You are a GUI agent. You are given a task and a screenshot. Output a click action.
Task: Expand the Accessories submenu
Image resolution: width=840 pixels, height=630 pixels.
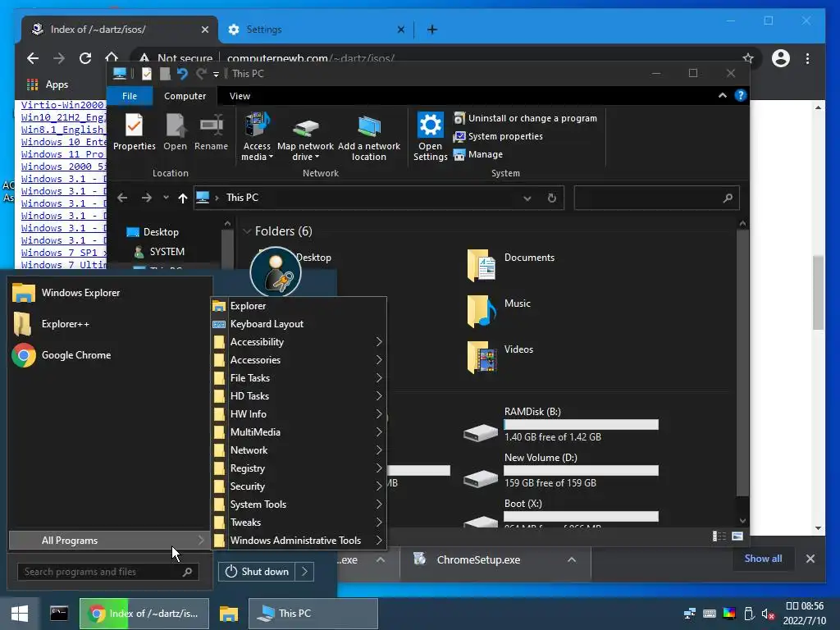pos(299,360)
